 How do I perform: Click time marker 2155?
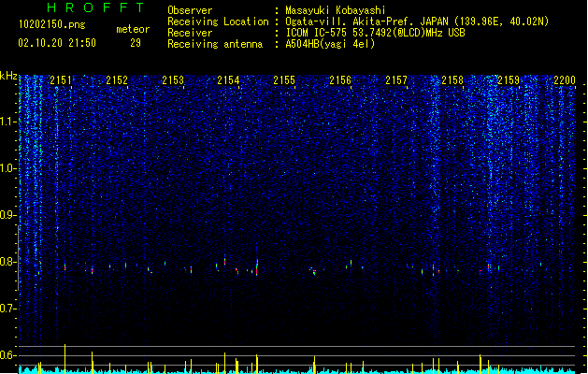click(x=284, y=79)
